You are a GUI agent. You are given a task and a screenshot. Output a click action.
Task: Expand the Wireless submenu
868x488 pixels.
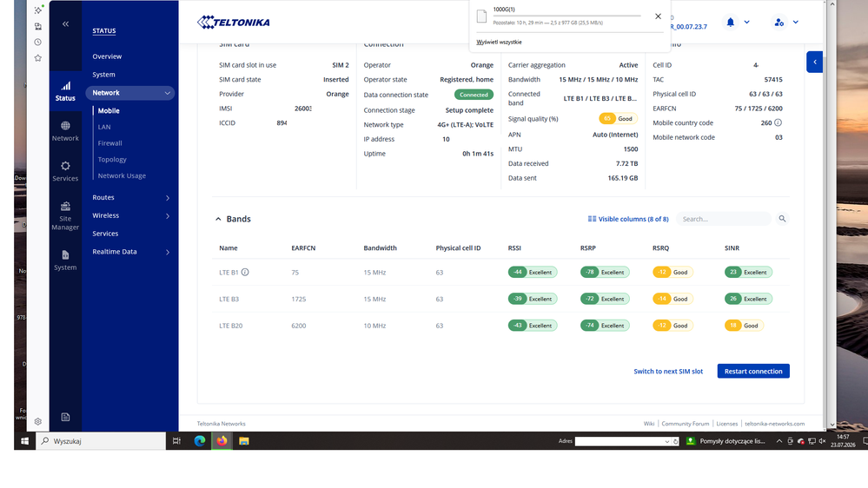[x=167, y=216]
